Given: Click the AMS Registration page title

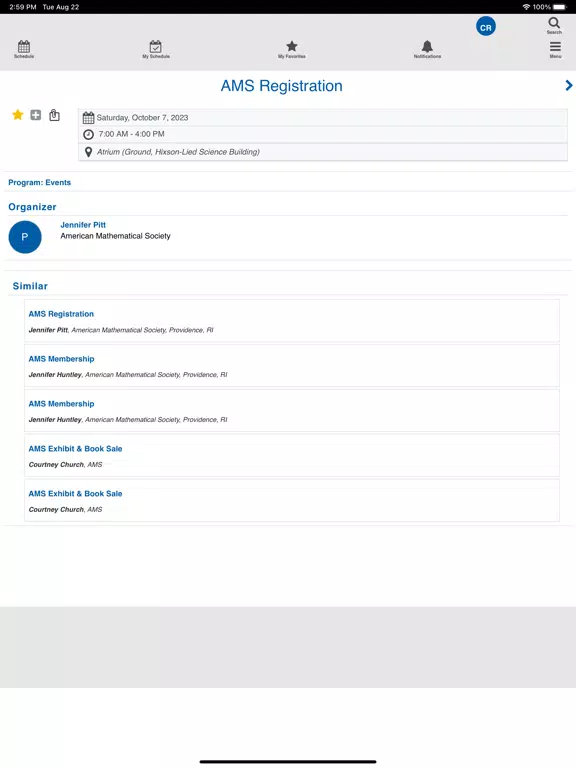Looking at the screenshot, I should pos(282,86).
